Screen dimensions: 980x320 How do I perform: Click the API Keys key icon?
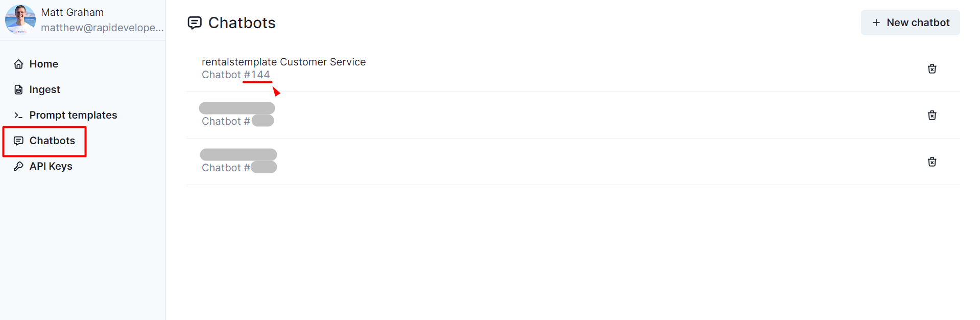(x=18, y=166)
